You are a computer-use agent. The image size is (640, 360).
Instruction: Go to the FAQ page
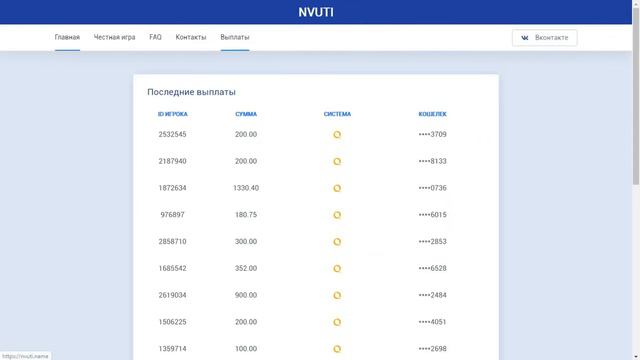pyautogui.click(x=156, y=37)
